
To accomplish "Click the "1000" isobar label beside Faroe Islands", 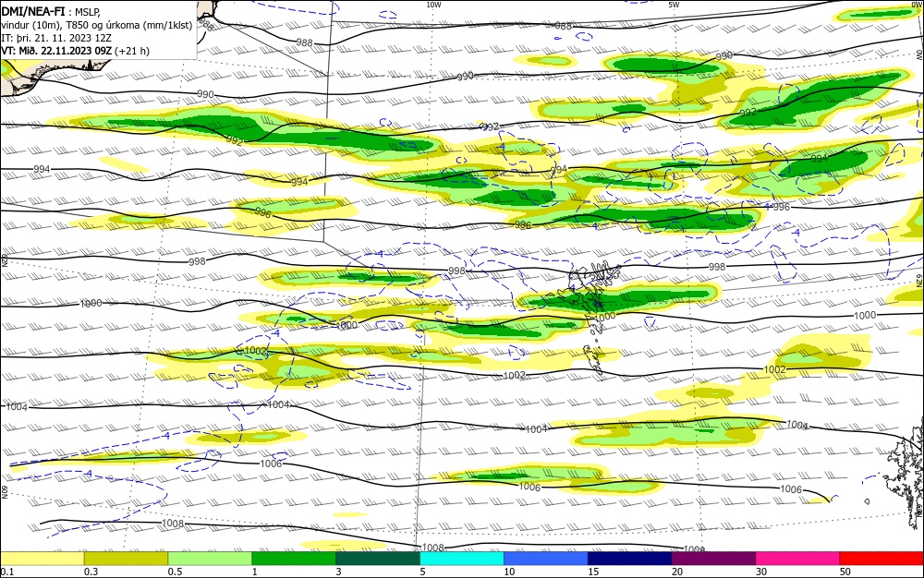I will [x=605, y=317].
